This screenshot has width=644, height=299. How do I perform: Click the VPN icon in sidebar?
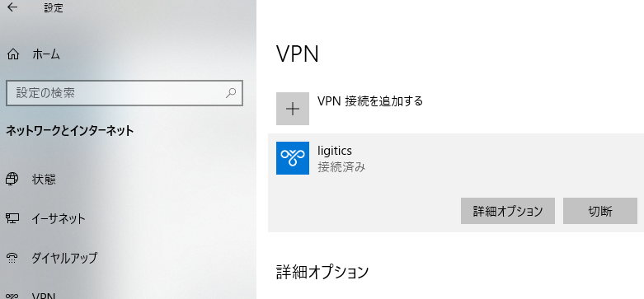pyautogui.click(x=12, y=296)
